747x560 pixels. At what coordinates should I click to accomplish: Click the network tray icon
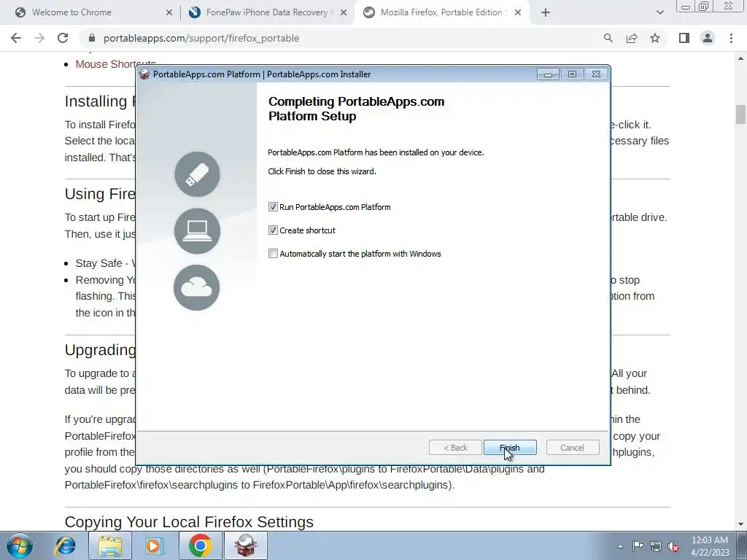point(656,546)
